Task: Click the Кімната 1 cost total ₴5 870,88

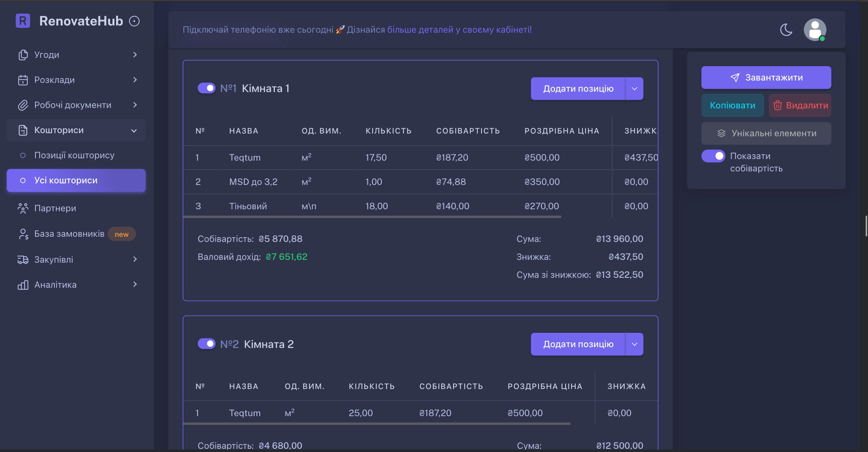Action: [280, 239]
